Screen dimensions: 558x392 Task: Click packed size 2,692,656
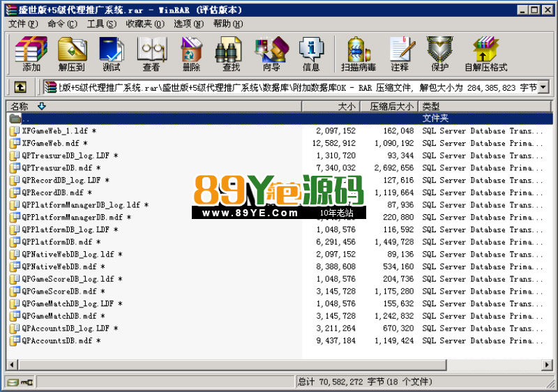pos(394,168)
